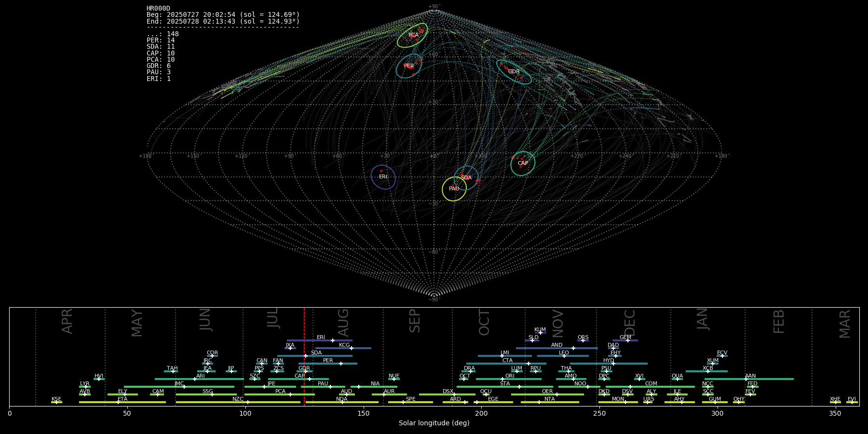Select the PER radiant label on sky map
Viewport: 868px width, 434px height.
pos(409,66)
